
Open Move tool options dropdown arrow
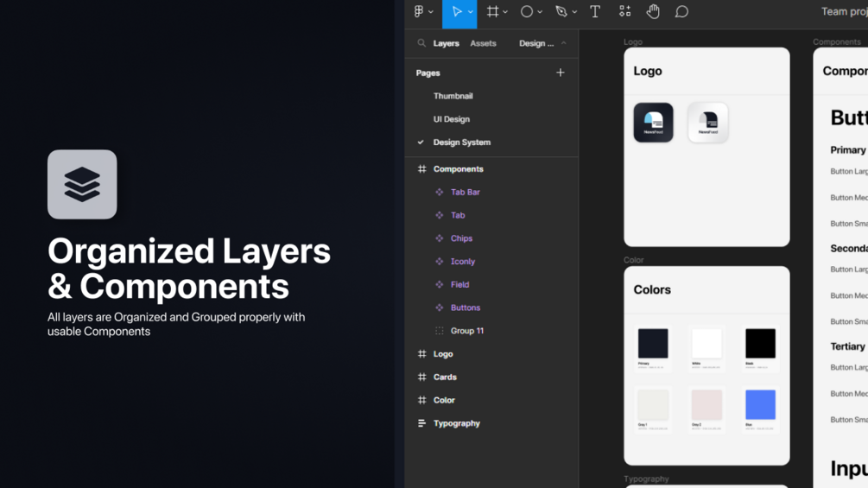471,12
